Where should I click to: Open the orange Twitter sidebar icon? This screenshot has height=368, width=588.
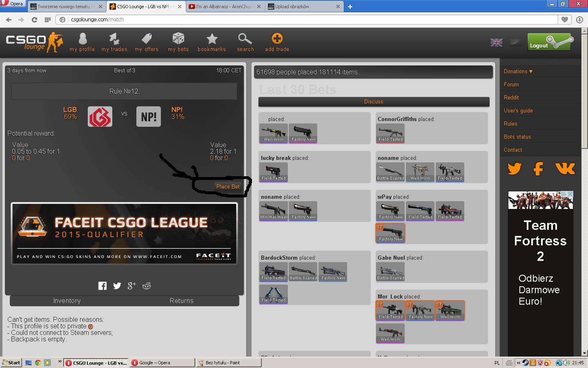[514, 168]
